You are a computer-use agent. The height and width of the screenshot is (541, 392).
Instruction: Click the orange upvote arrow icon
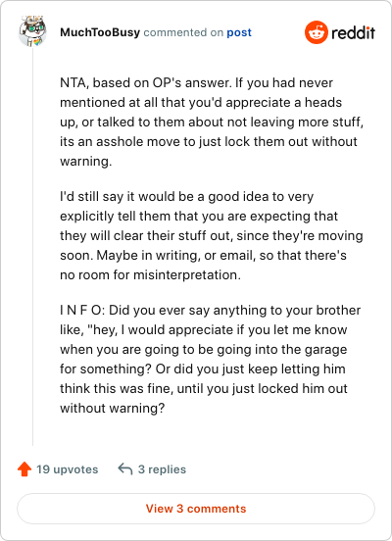coord(24,469)
